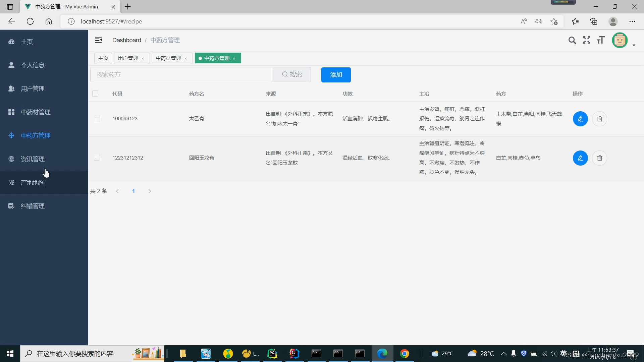Check the row for code 100099123

[x=97, y=118]
